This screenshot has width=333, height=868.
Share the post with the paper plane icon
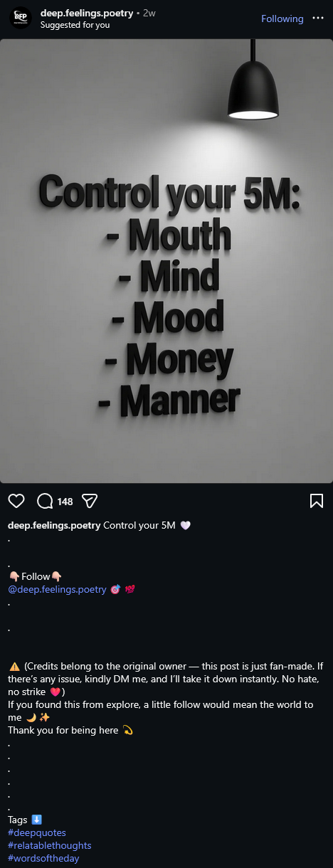90,501
